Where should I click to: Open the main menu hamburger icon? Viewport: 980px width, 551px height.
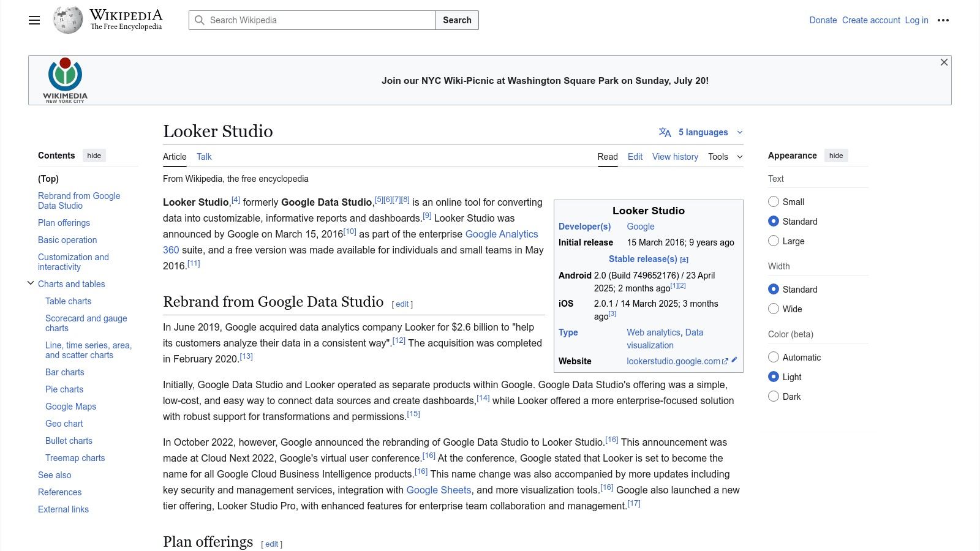pos(34,20)
